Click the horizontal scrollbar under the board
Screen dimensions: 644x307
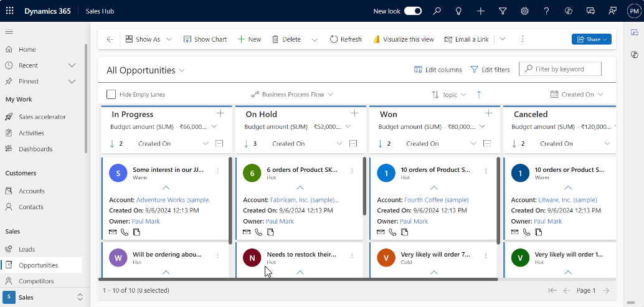click(298, 279)
